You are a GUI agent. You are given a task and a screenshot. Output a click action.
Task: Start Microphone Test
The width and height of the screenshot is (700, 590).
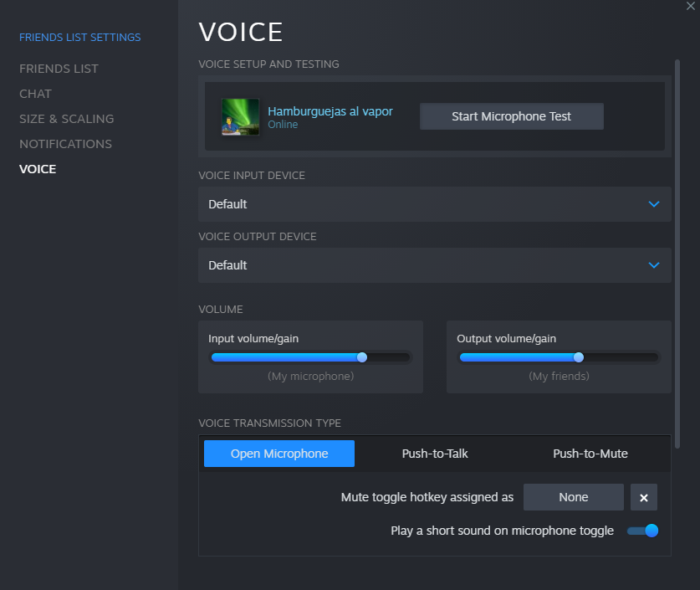tap(511, 116)
